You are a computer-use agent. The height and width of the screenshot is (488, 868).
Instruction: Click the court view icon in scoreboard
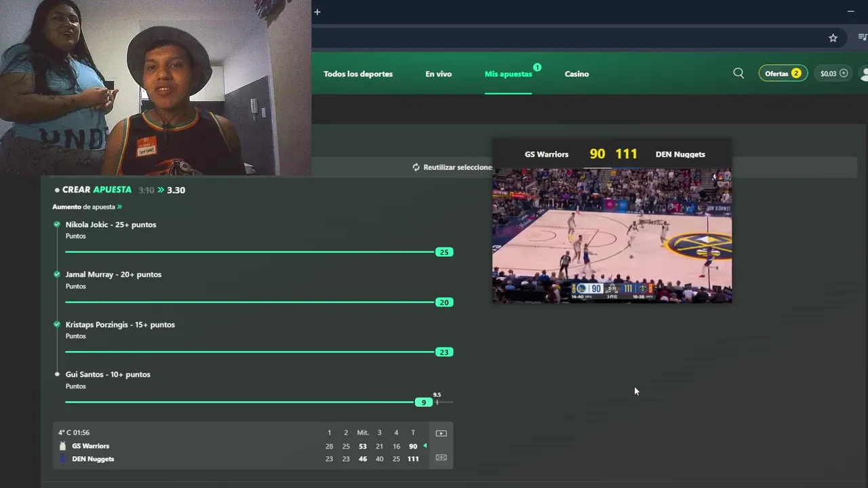click(x=441, y=457)
